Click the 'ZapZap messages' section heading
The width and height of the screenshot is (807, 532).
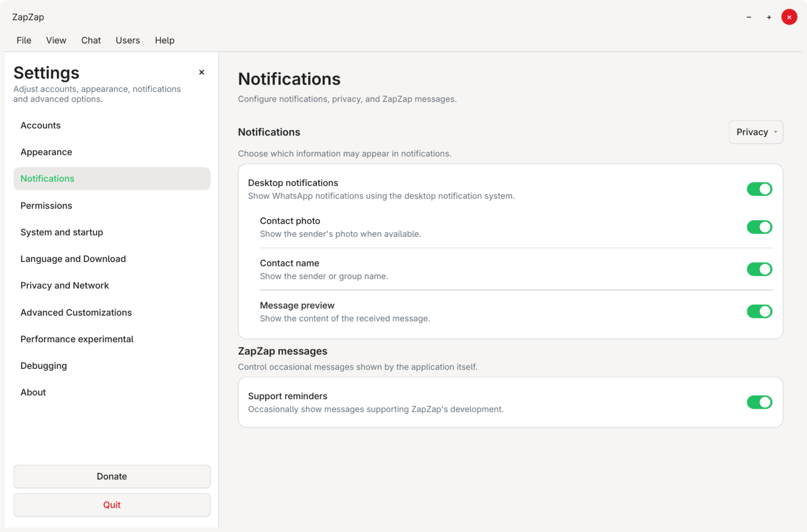pos(283,351)
